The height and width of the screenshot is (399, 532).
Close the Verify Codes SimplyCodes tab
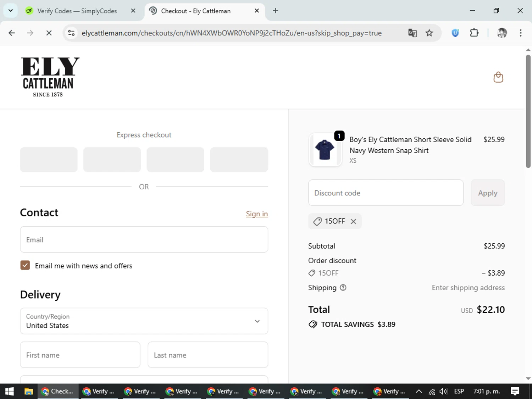(x=133, y=11)
